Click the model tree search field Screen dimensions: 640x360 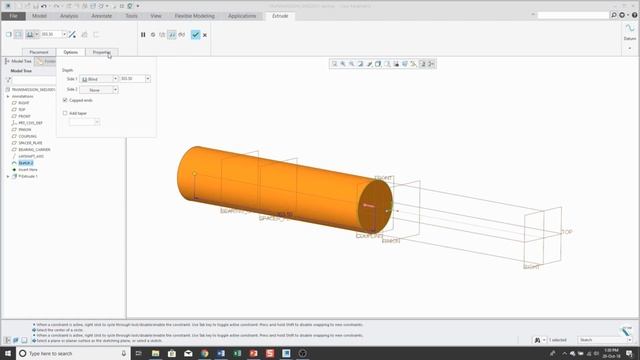34,80
